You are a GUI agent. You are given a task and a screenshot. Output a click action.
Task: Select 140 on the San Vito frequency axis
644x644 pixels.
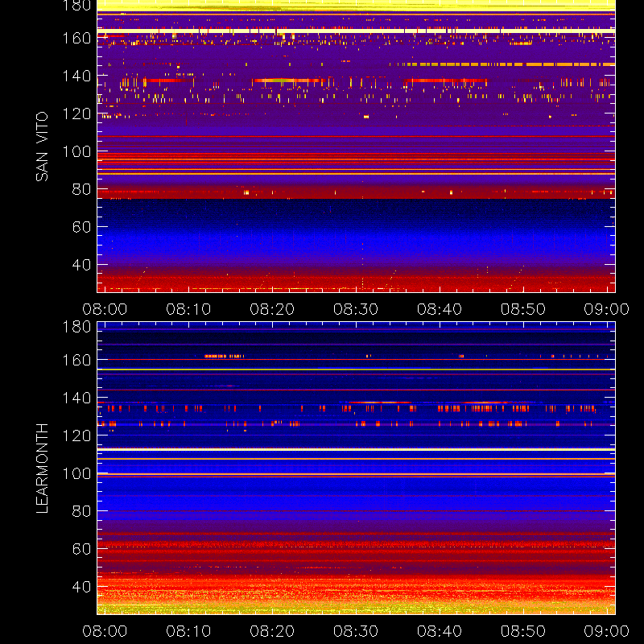[x=76, y=76]
